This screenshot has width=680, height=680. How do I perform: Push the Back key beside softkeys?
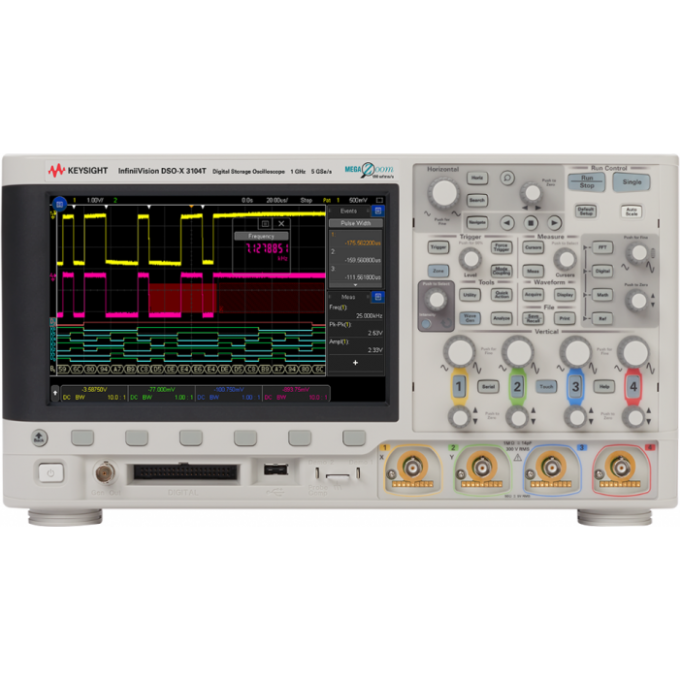coord(39,438)
